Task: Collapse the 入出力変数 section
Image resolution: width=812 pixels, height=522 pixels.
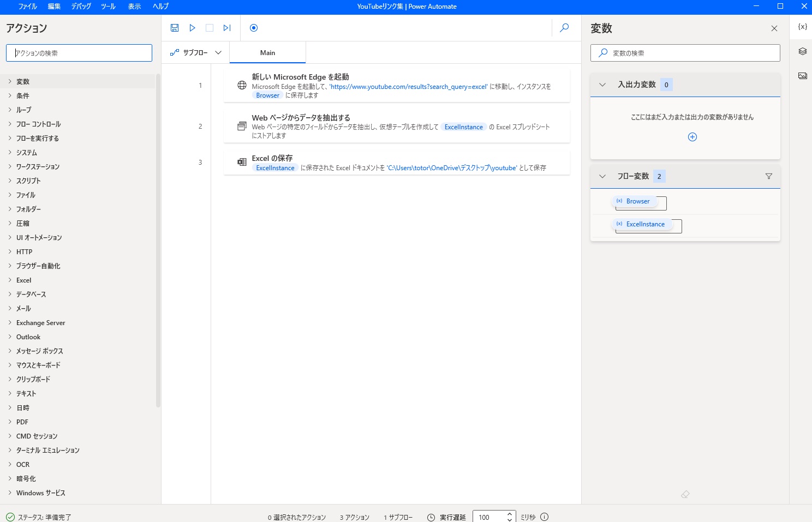Action: coord(602,85)
